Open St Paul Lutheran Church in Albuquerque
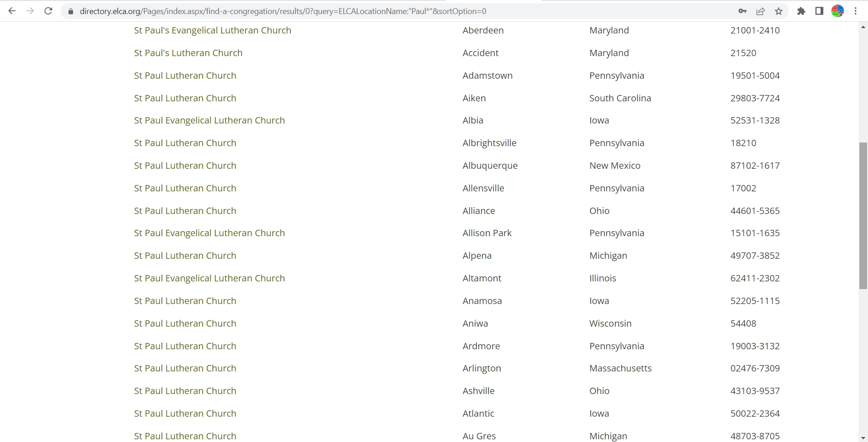Viewport: 868px width, 442px height. 185,166
